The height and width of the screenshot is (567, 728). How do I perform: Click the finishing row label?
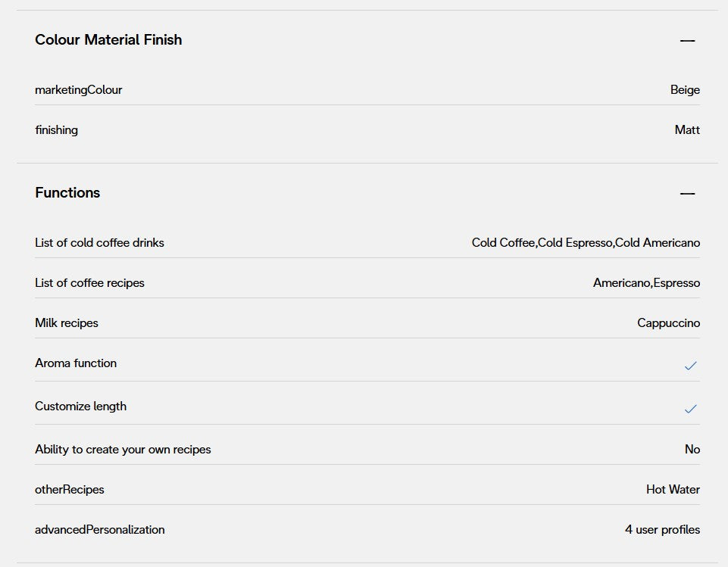[x=56, y=130]
